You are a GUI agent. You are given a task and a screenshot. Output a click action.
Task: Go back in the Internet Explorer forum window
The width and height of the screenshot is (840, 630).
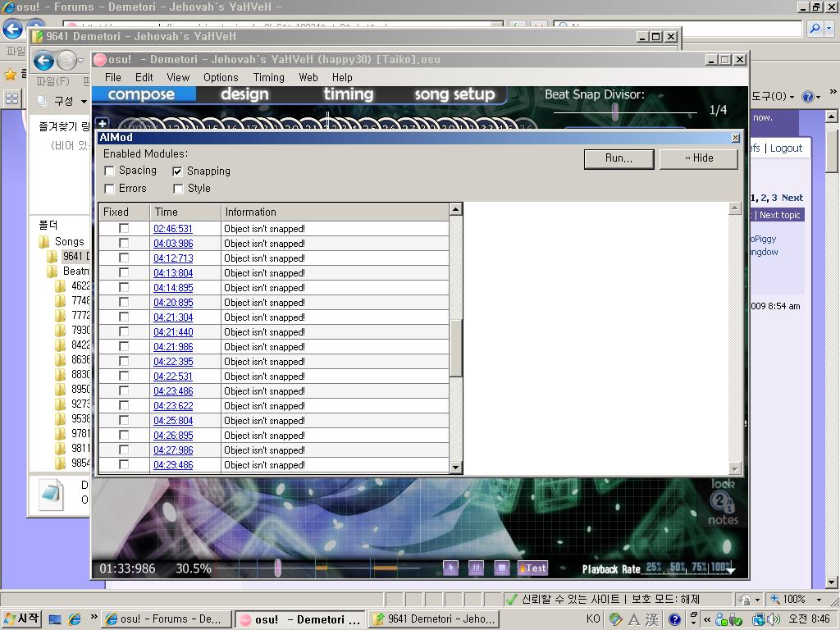pyautogui.click(x=13, y=29)
